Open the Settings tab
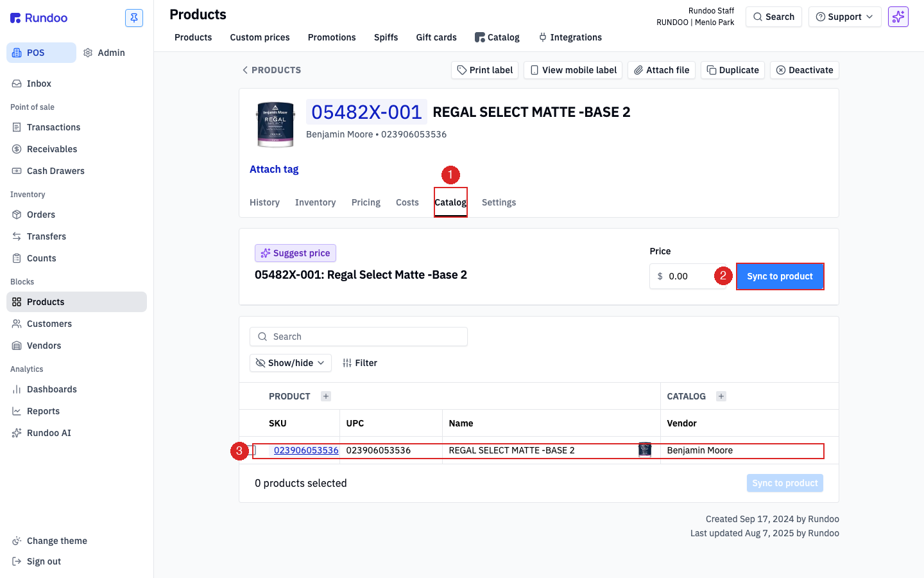The image size is (924, 578). [499, 202]
